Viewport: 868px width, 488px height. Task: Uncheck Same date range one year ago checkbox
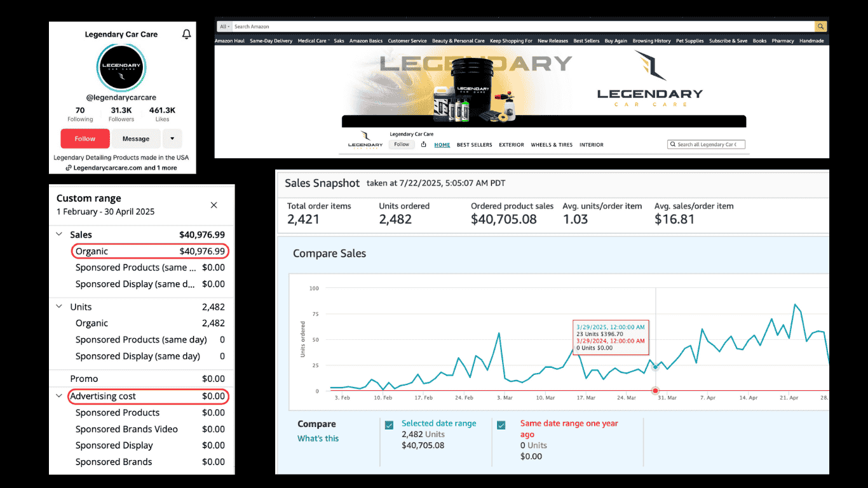[x=501, y=425]
